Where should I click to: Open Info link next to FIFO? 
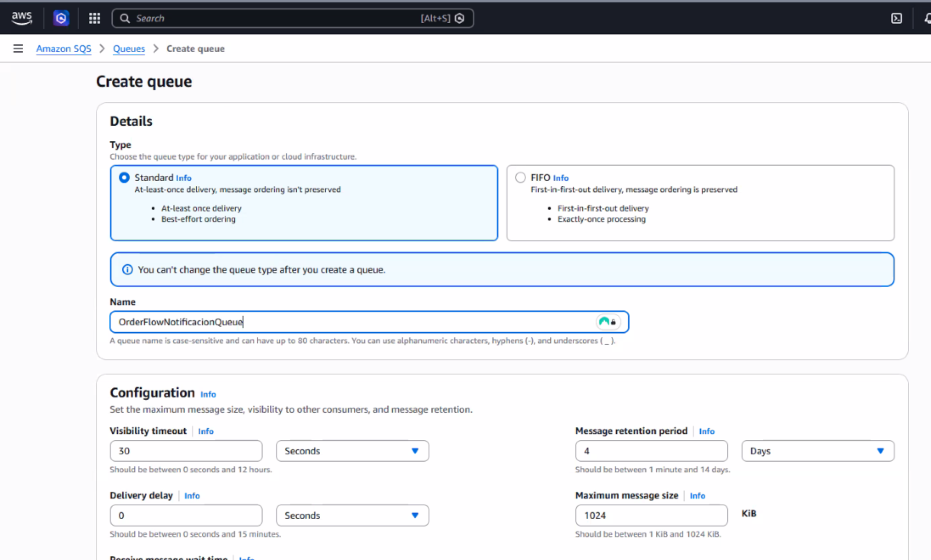[561, 178]
